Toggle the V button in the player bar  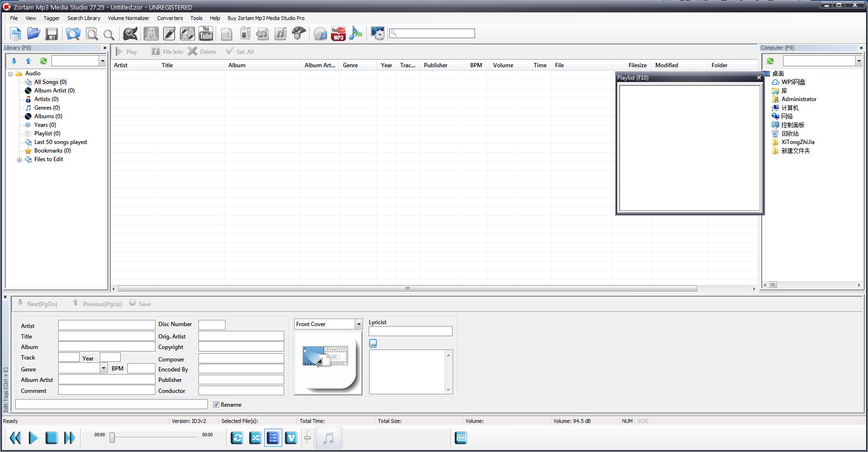(x=291, y=438)
